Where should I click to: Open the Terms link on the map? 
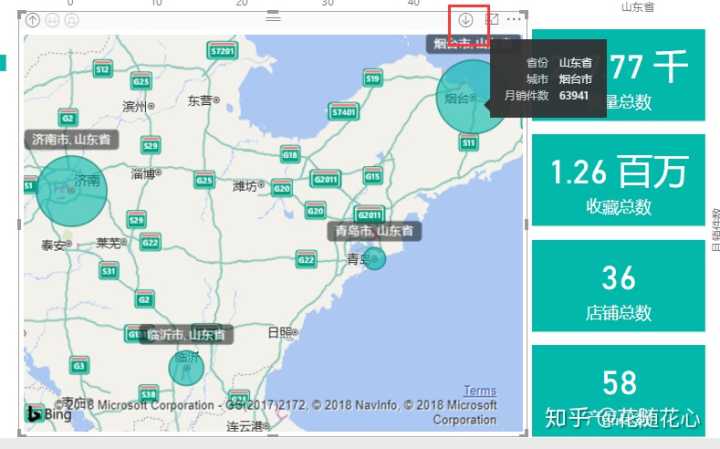pyautogui.click(x=479, y=390)
